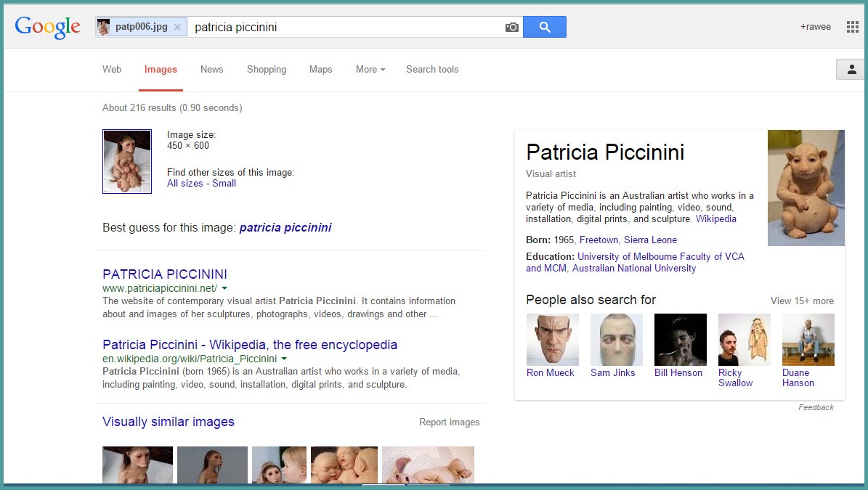Expand dropdown arrow beside patriciapiccinini.net URL

224,288
